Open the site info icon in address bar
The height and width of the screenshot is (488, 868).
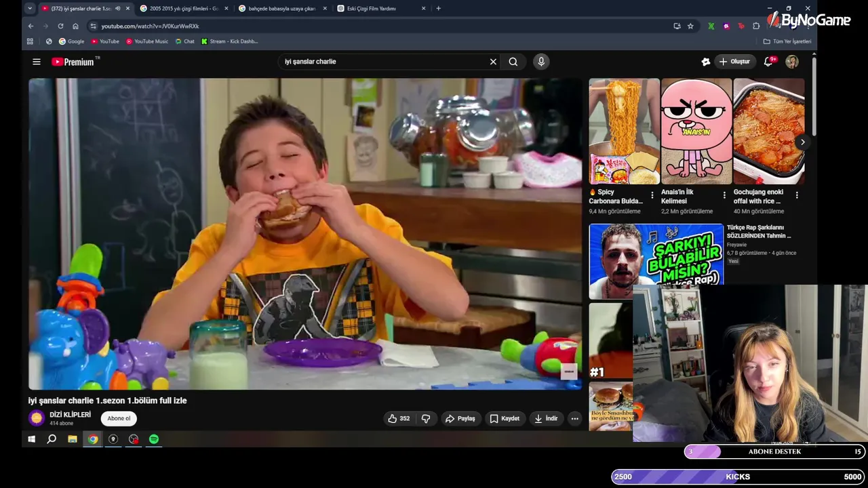click(93, 26)
